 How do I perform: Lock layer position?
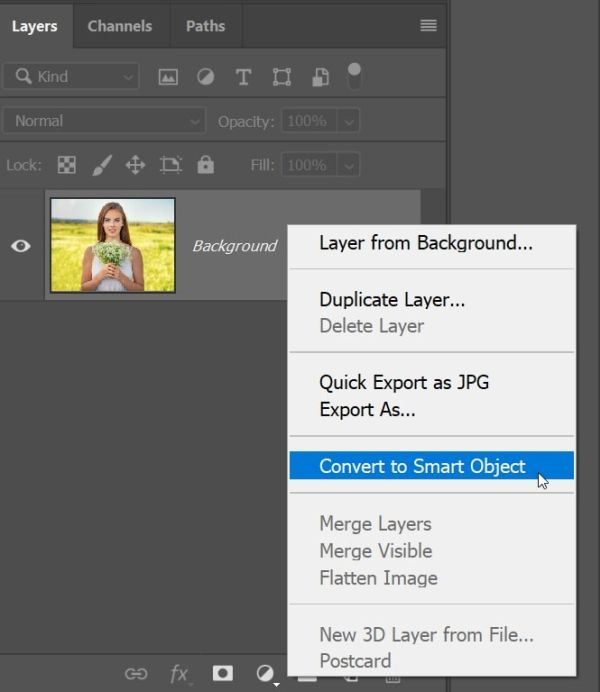[x=135, y=165]
